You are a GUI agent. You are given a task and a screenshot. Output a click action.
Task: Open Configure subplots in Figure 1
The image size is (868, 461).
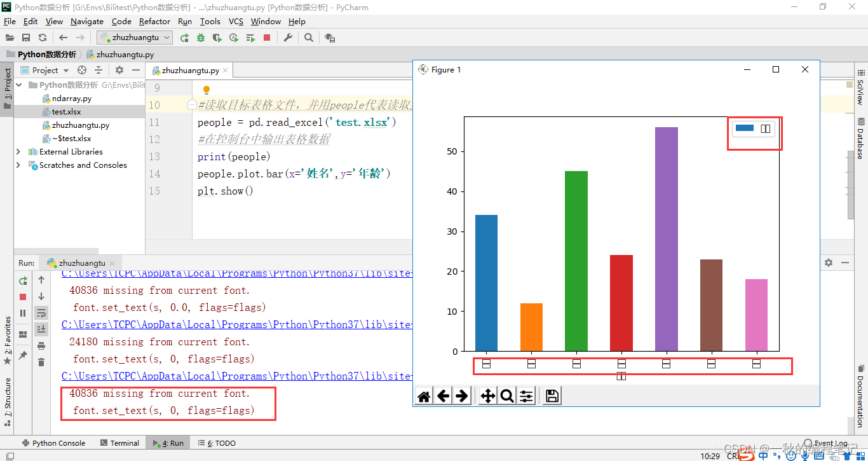click(x=526, y=396)
